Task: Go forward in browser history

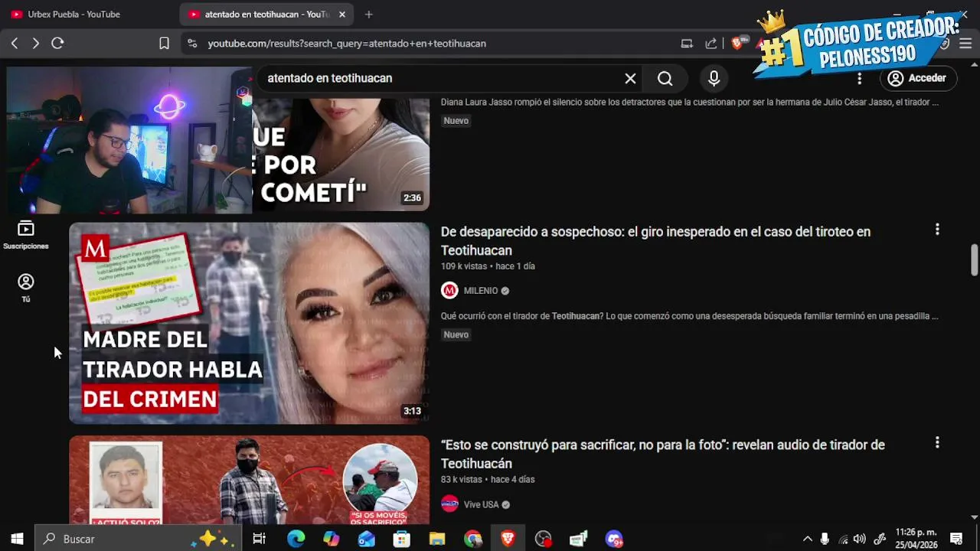Action: 35,44
